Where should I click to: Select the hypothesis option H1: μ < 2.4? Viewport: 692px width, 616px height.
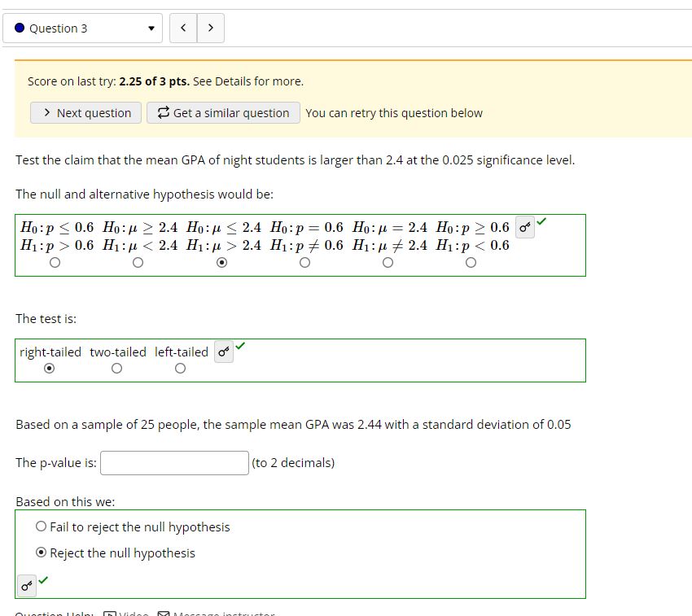138,262
